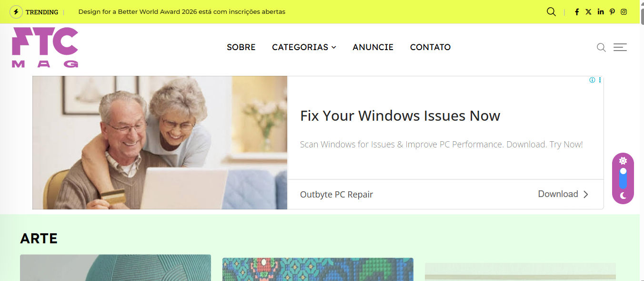Image resolution: width=644 pixels, height=281 pixels.
Task: Open the LinkedIn profile icon
Action: (601, 12)
